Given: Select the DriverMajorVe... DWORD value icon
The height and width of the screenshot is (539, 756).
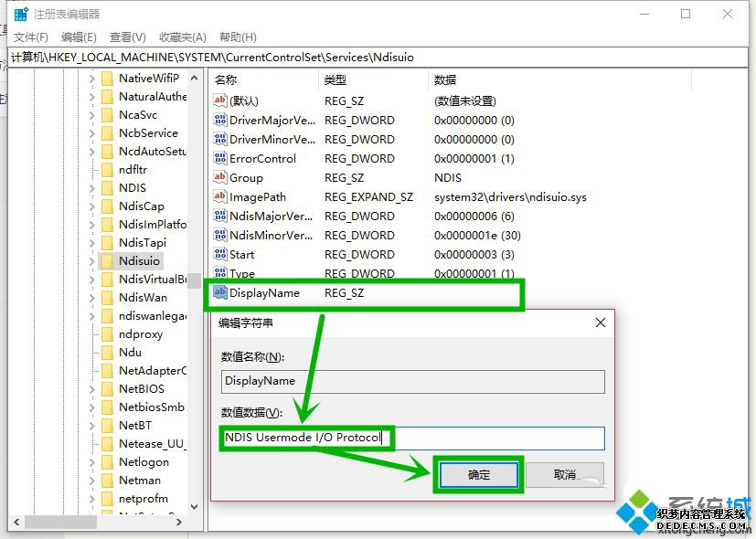Looking at the screenshot, I should click(220, 120).
